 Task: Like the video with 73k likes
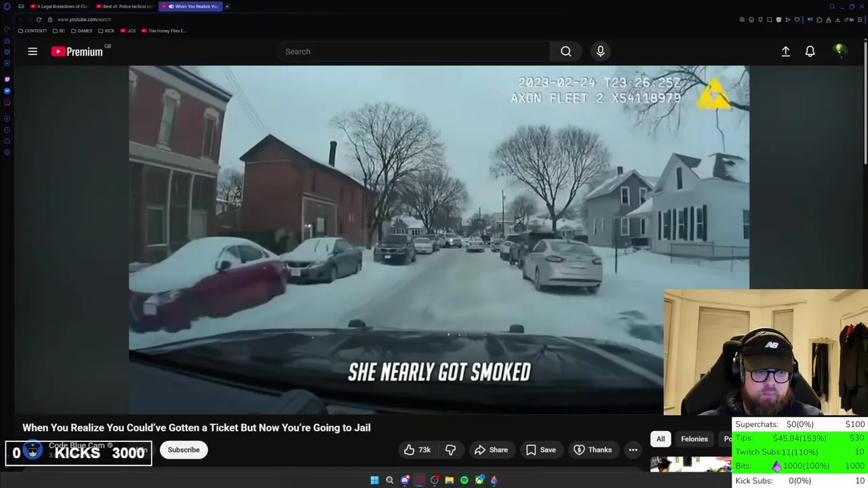pos(417,450)
